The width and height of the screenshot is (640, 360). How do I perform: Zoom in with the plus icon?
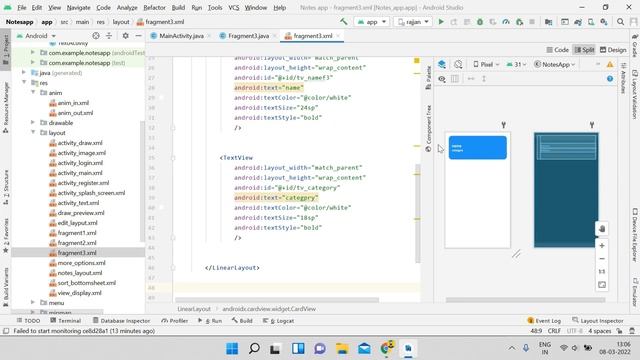tap(602, 246)
